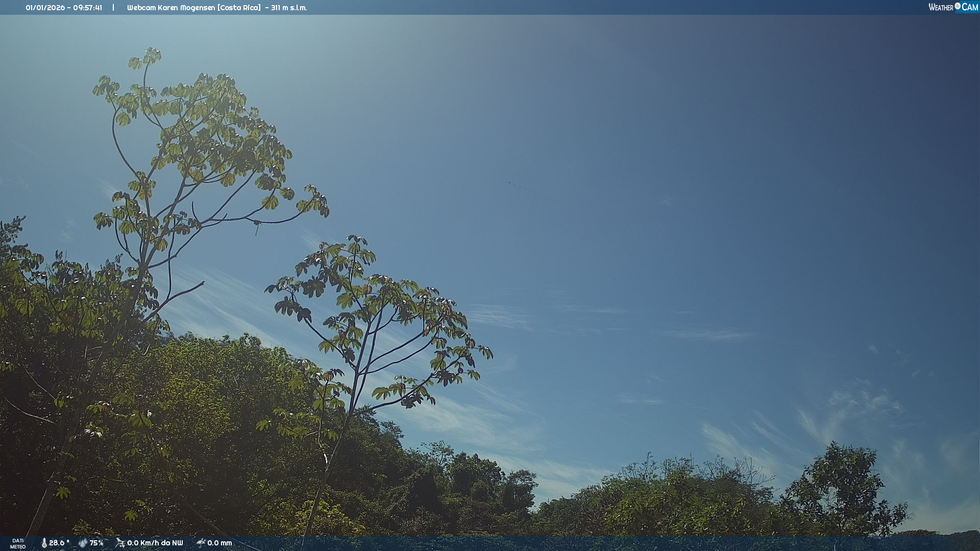Click the humidity water droplets icon
980x551 pixels.
coord(83,543)
